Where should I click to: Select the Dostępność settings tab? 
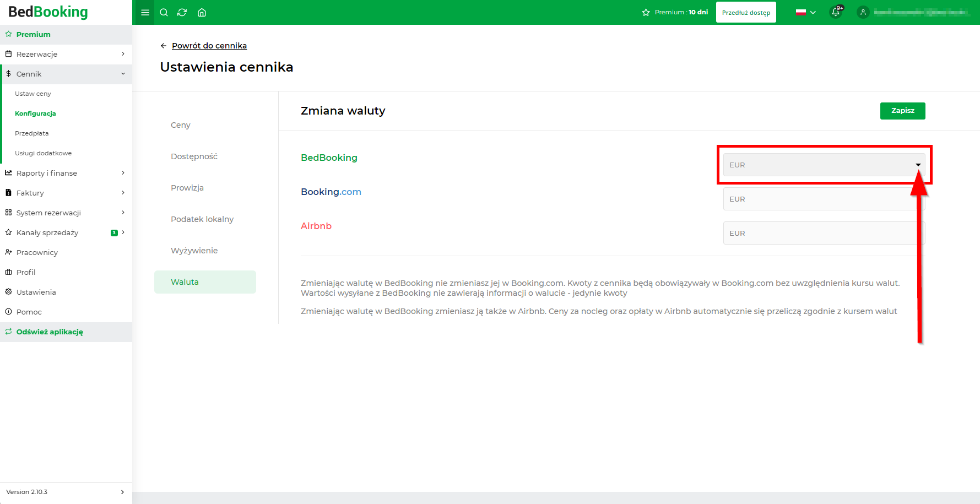coord(205,156)
